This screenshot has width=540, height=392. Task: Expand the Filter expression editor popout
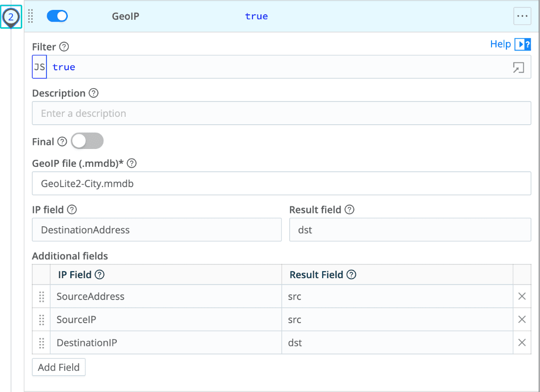click(518, 67)
